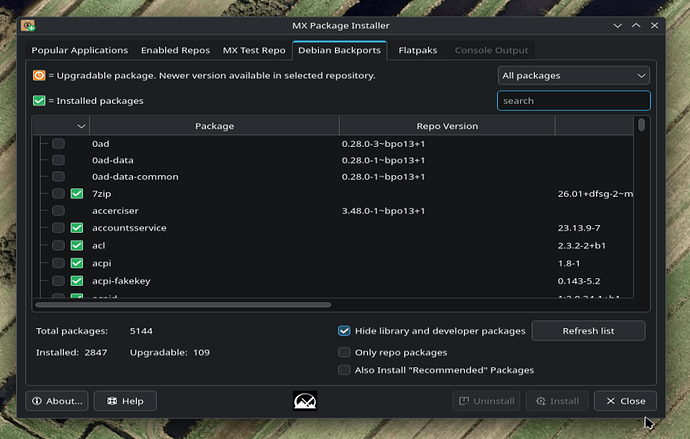Tick the checkbox for 0ad package
Viewport: 690px width, 439px height.
tap(58, 144)
